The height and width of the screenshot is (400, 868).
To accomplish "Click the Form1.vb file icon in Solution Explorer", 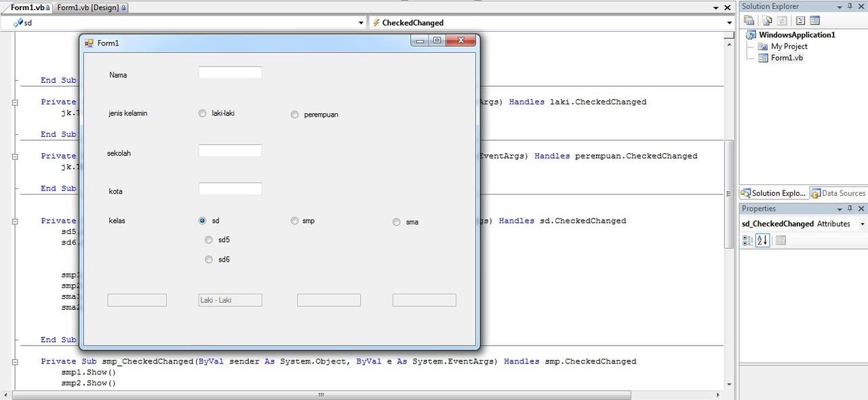I will click(x=763, y=58).
